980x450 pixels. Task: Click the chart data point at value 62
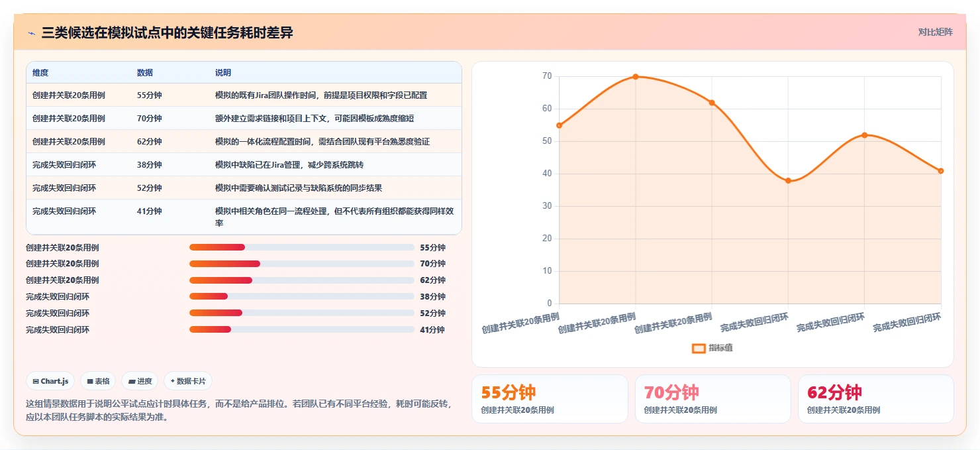pyautogui.click(x=712, y=103)
